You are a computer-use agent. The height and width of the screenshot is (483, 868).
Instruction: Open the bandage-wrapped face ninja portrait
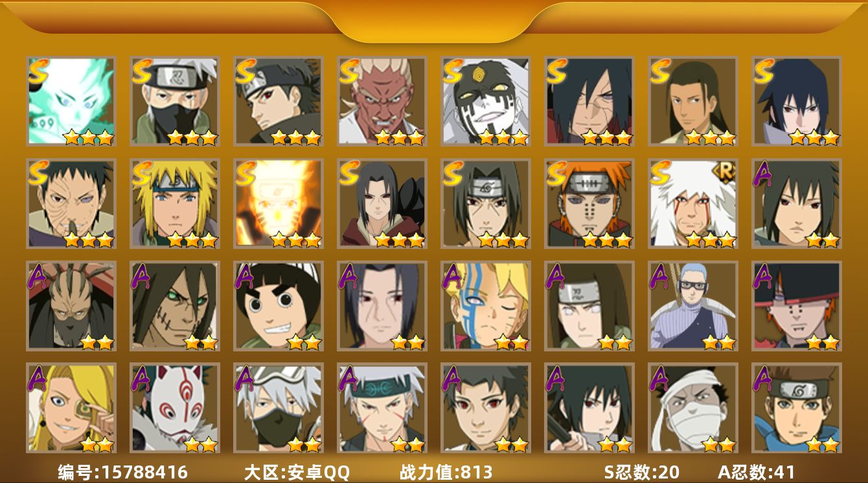pyautogui.click(x=692, y=408)
